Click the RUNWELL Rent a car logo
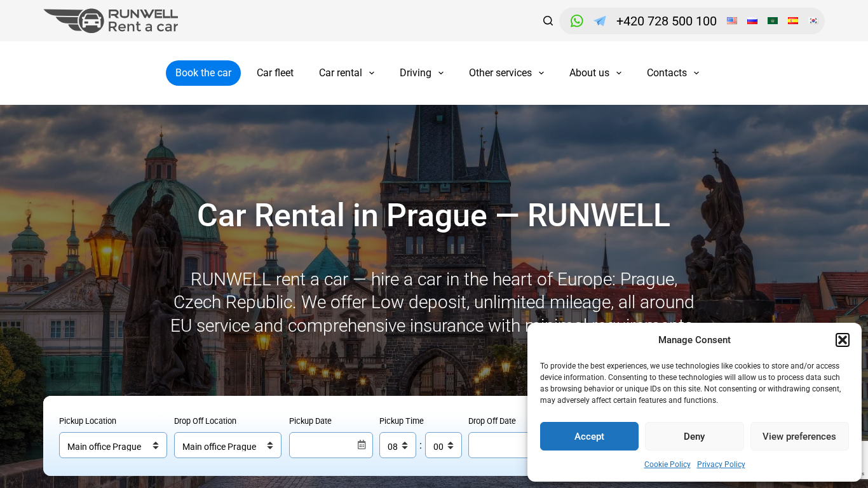Viewport: 868px width, 488px height. pyautogui.click(x=111, y=21)
